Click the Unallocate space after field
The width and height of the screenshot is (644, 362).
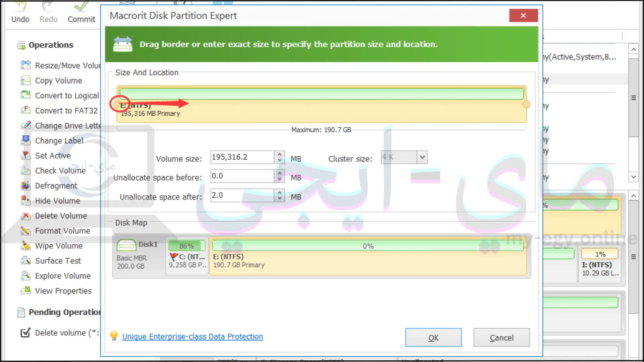(x=243, y=195)
